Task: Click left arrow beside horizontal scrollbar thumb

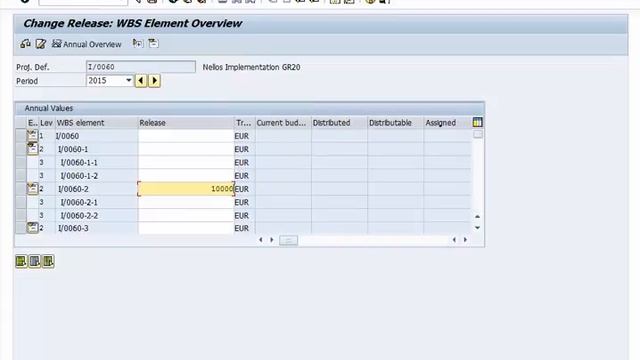Action: [261, 240]
